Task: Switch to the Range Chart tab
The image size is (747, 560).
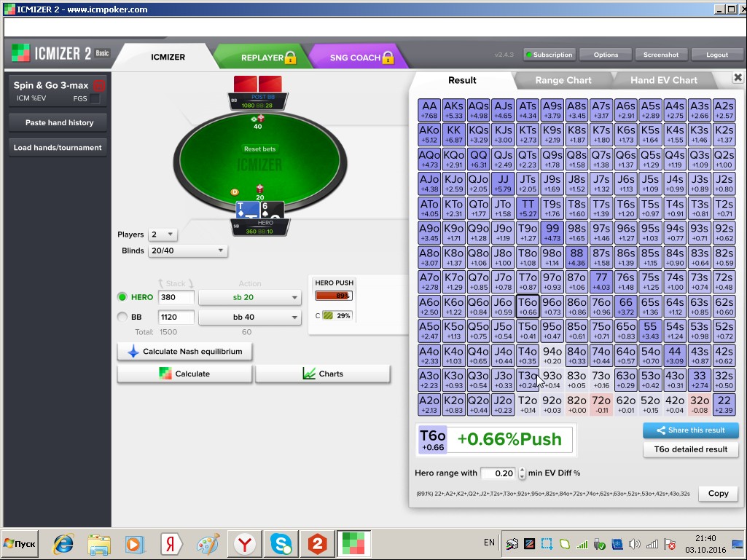Action: [x=563, y=81]
